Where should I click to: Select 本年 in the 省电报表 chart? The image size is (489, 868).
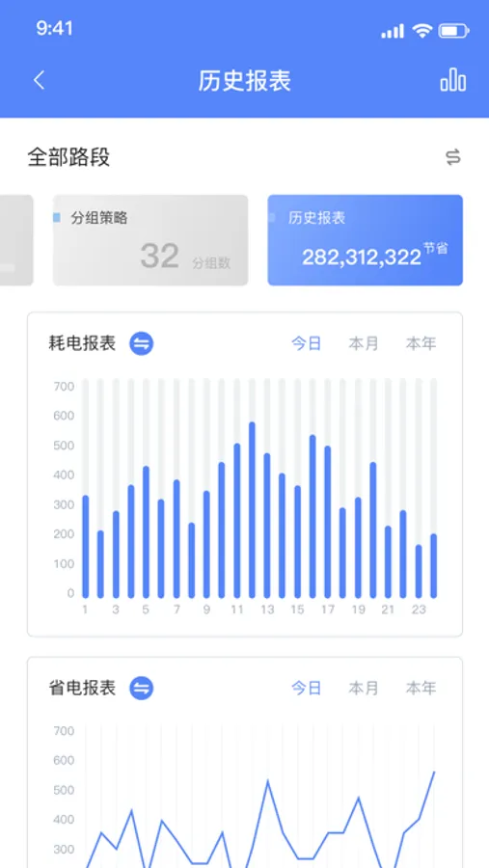[x=421, y=688]
